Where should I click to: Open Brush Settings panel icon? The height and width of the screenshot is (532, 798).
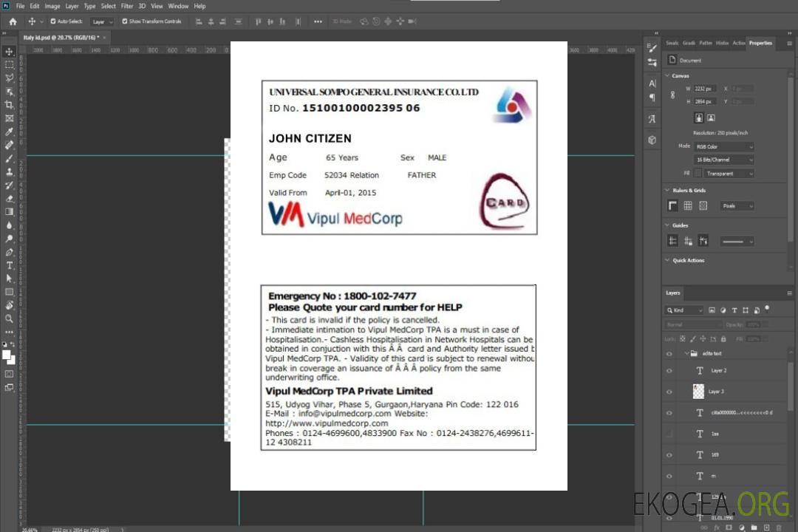652,48
